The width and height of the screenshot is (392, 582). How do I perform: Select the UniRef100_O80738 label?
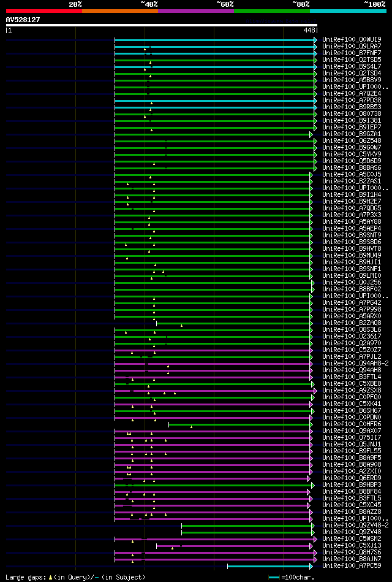(352, 113)
